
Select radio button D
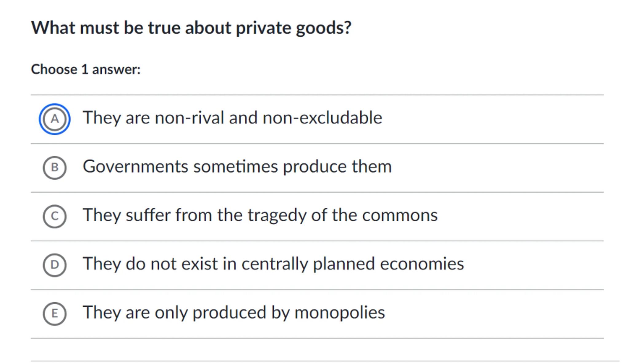[x=54, y=265]
